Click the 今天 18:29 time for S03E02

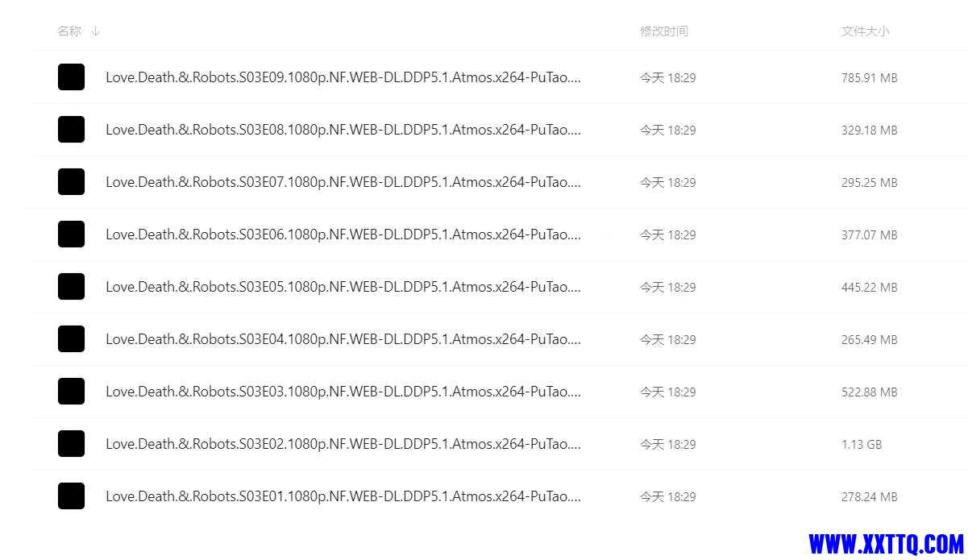point(667,445)
